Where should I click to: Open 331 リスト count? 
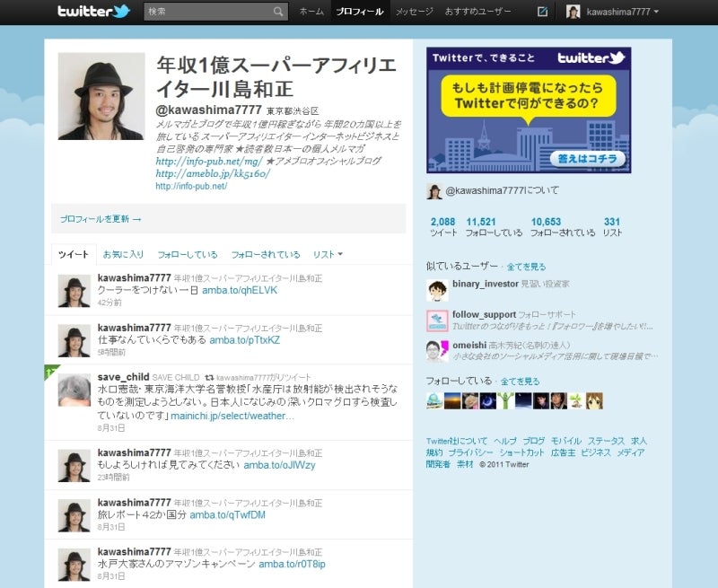coord(612,227)
